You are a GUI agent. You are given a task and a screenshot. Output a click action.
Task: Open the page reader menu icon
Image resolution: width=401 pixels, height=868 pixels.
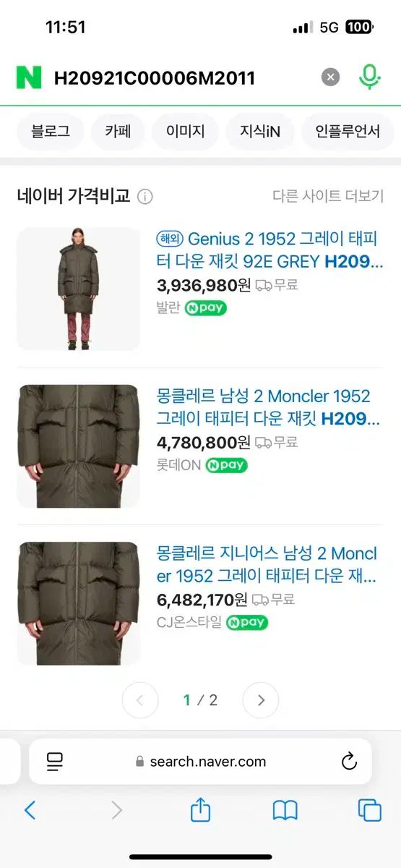click(54, 761)
